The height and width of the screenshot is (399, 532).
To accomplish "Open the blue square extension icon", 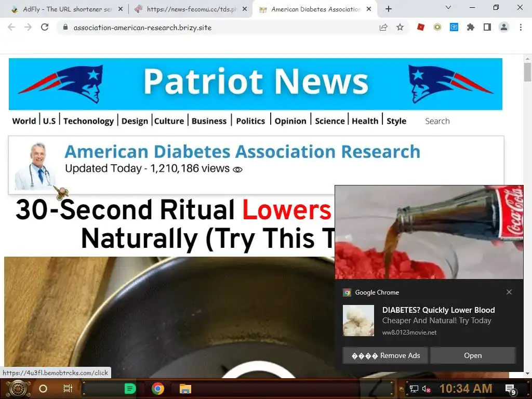I will tap(454, 27).
